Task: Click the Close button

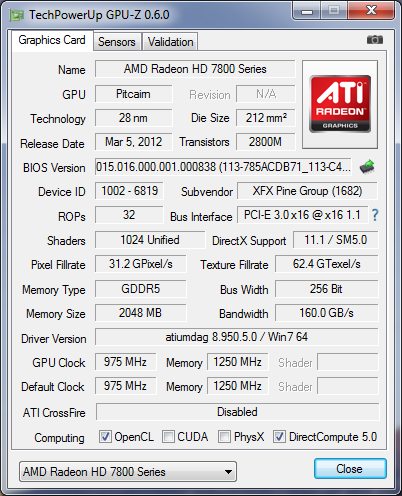Action: pos(350,469)
